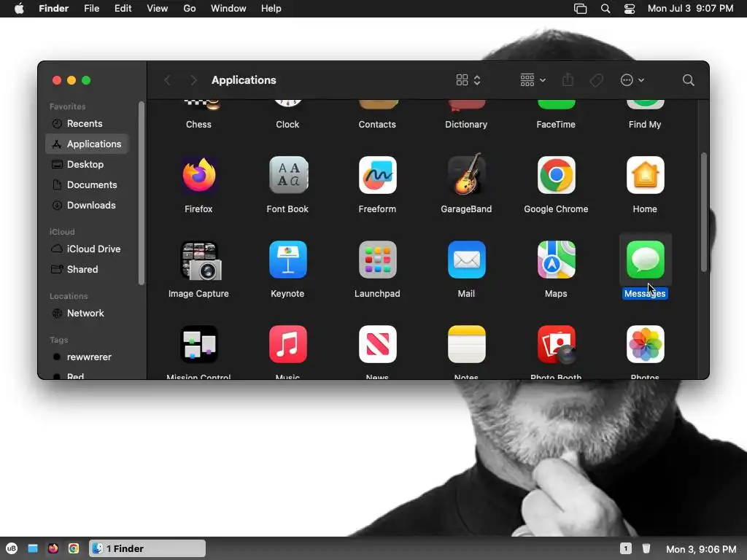Open the Firefox app icon

point(198,175)
